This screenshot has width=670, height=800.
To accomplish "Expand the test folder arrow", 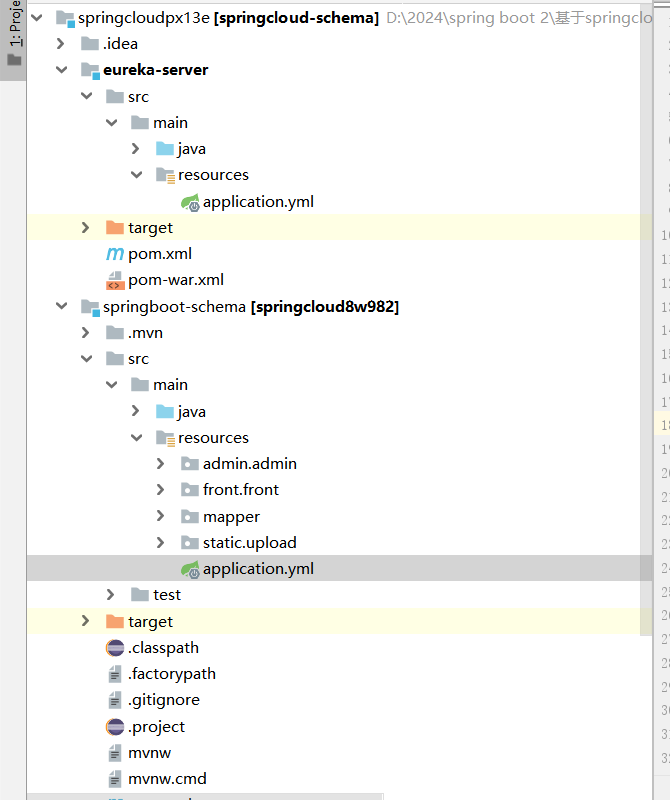I will (111, 595).
